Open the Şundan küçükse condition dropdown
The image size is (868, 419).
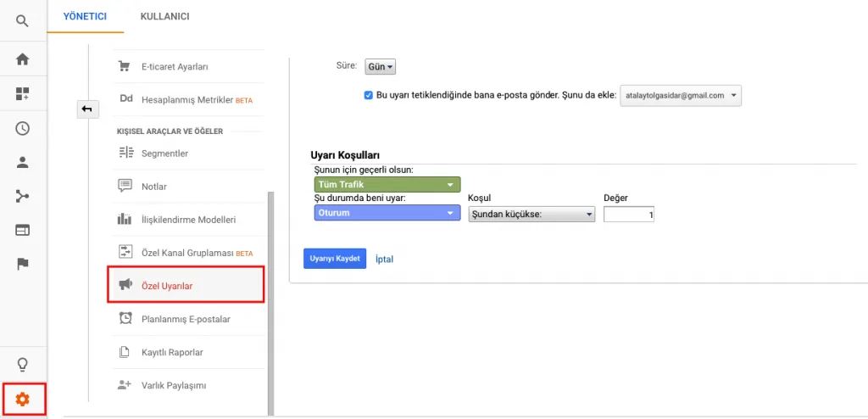(x=531, y=215)
